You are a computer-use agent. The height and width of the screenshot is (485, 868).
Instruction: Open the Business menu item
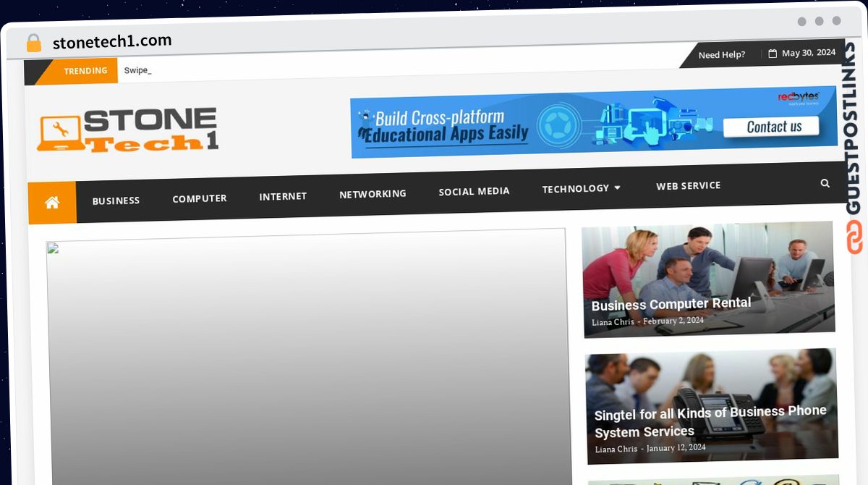(116, 201)
